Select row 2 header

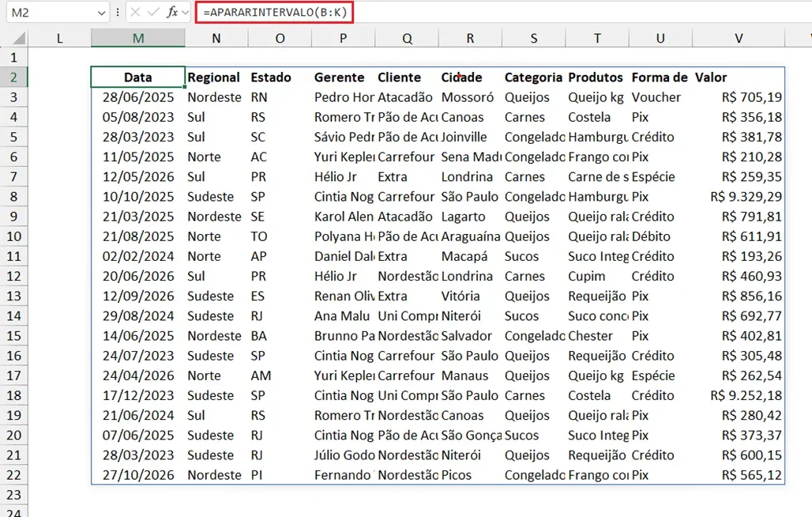click(x=14, y=77)
